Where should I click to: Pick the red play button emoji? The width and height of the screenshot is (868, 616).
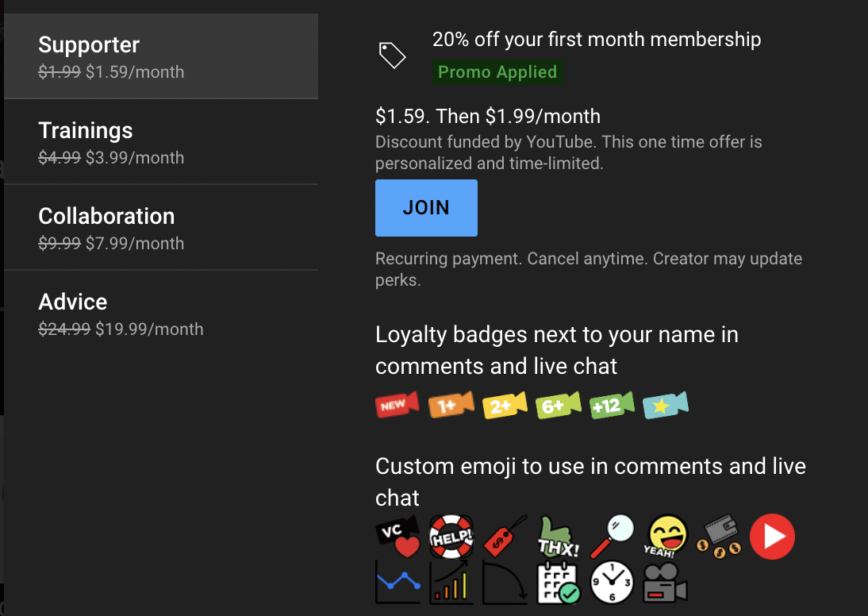[772, 537]
